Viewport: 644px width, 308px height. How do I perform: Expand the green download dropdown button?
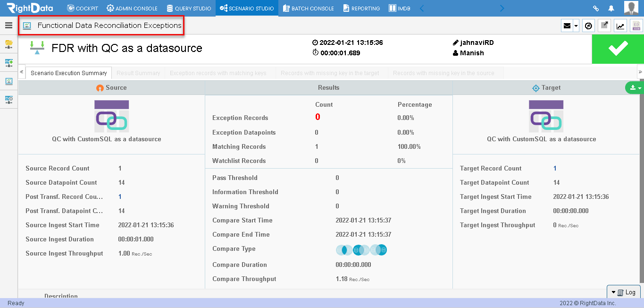634,88
